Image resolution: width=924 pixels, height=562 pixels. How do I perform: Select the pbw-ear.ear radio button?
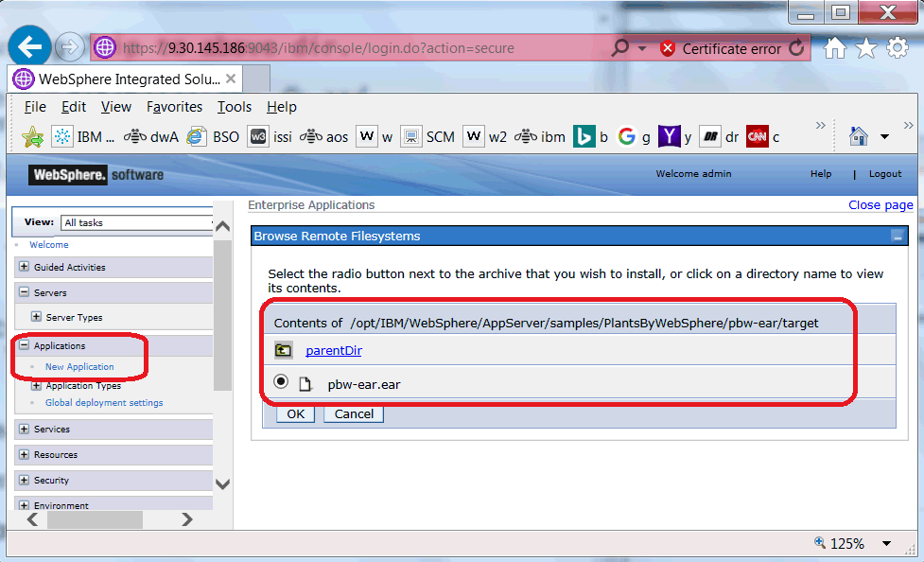click(281, 381)
